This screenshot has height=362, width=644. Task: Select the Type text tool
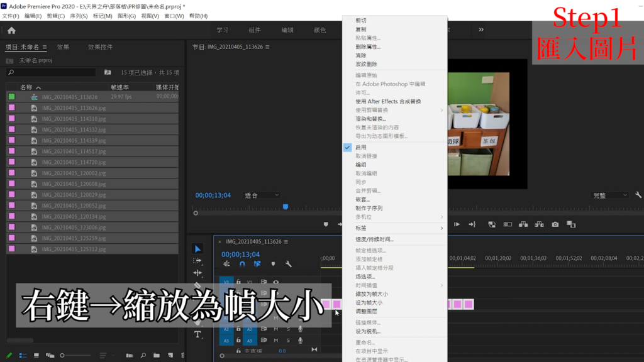tap(197, 334)
